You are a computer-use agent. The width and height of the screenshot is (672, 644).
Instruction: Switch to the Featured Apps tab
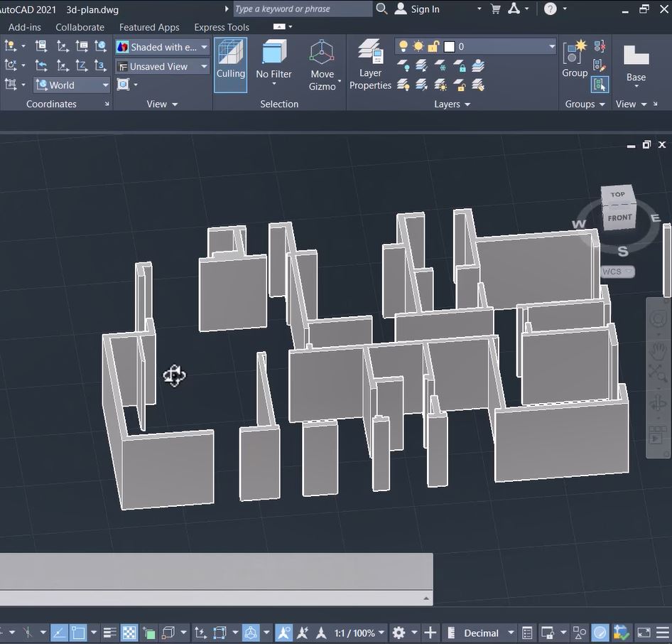[x=149, y=27]
